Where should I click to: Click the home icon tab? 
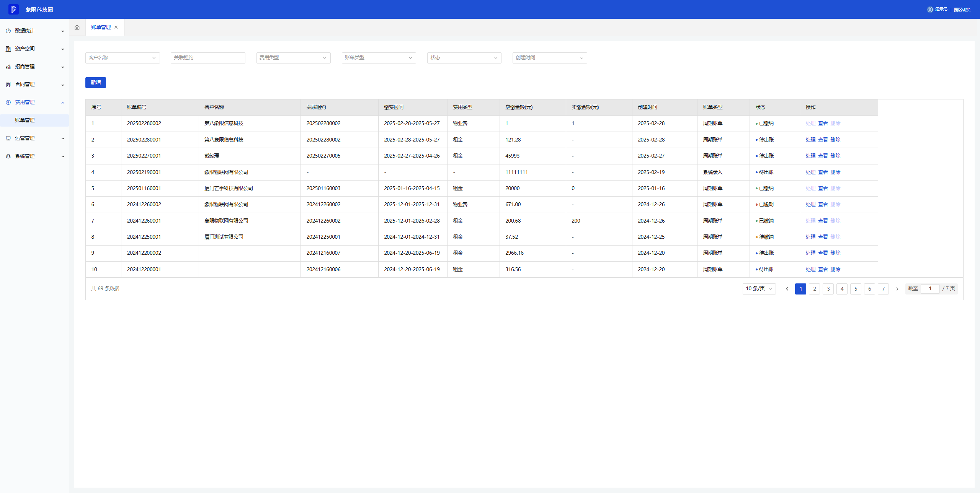pyautogui.click(x=77, y=27)
